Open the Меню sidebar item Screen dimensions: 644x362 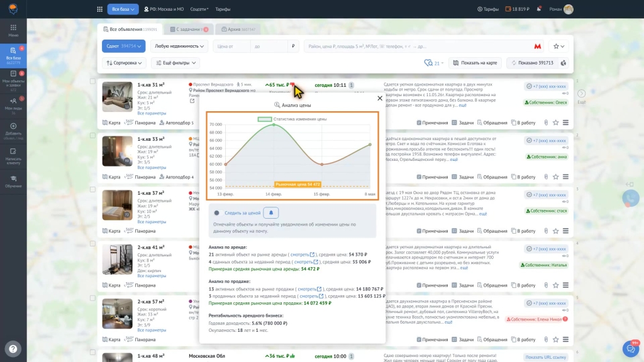pos(13,30)
